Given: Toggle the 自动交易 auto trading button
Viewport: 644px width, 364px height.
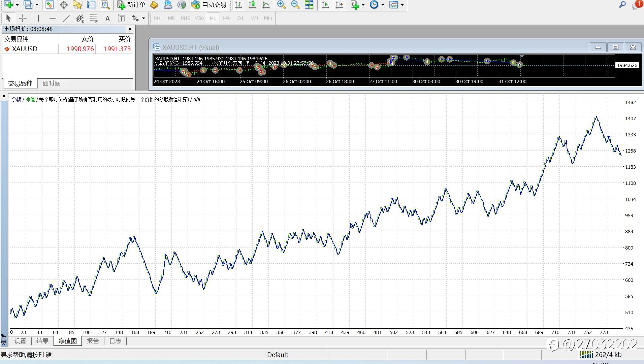Looking at the screenshot, I should (209, 5).
